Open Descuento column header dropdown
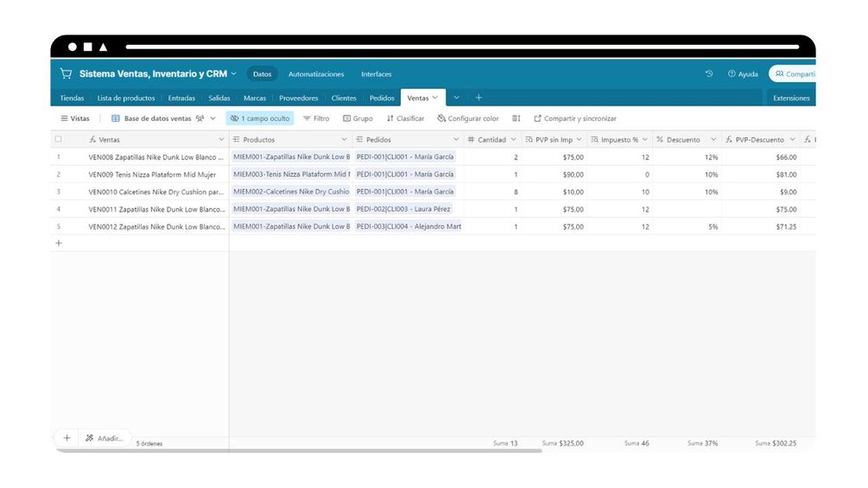 [x=713, y=139]
